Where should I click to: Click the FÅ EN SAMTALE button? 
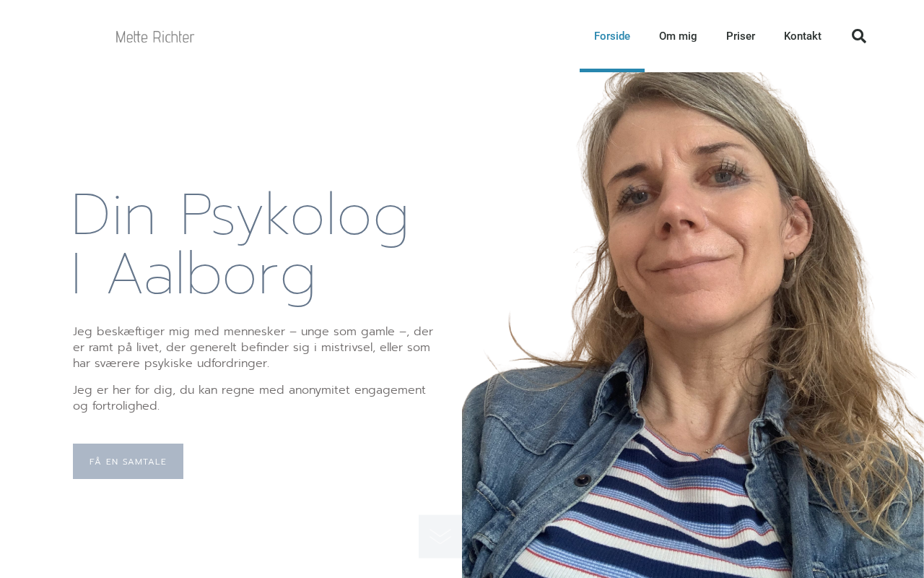click(128, 461)
